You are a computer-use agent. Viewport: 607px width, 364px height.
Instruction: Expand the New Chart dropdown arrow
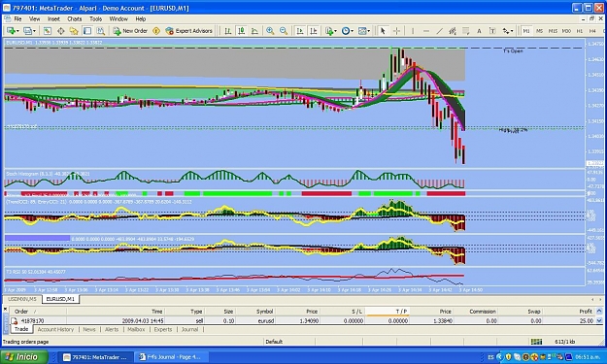17,31
